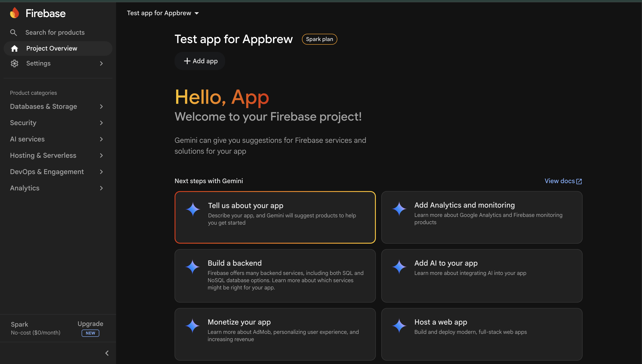The width and height of the screenshot is (642, 364).
Task: Click the external link icon beside View docs
Action: tap(579, 181)
